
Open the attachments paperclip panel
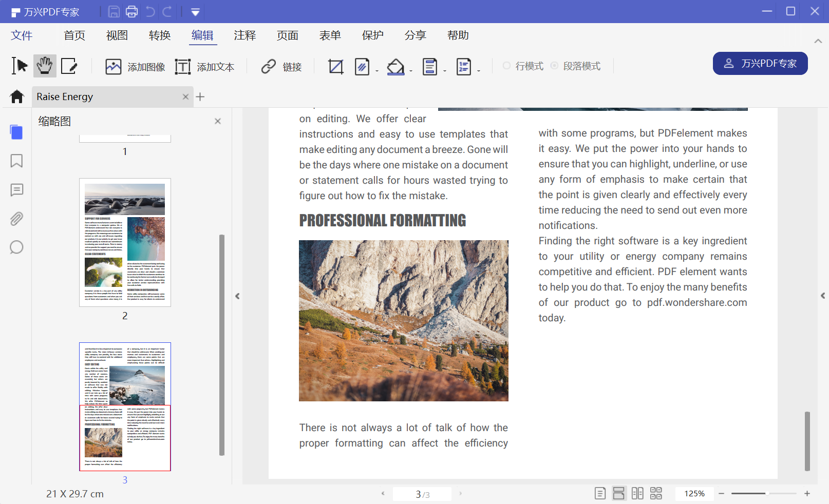(x=16, y=219)
